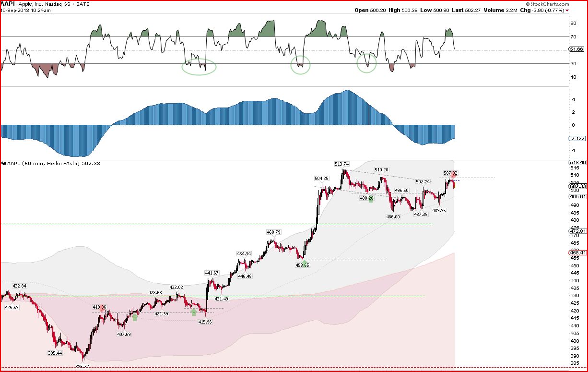Screen dimensions: 588x372
Task: Click the 415.96 price label
Action: point(205,322)
